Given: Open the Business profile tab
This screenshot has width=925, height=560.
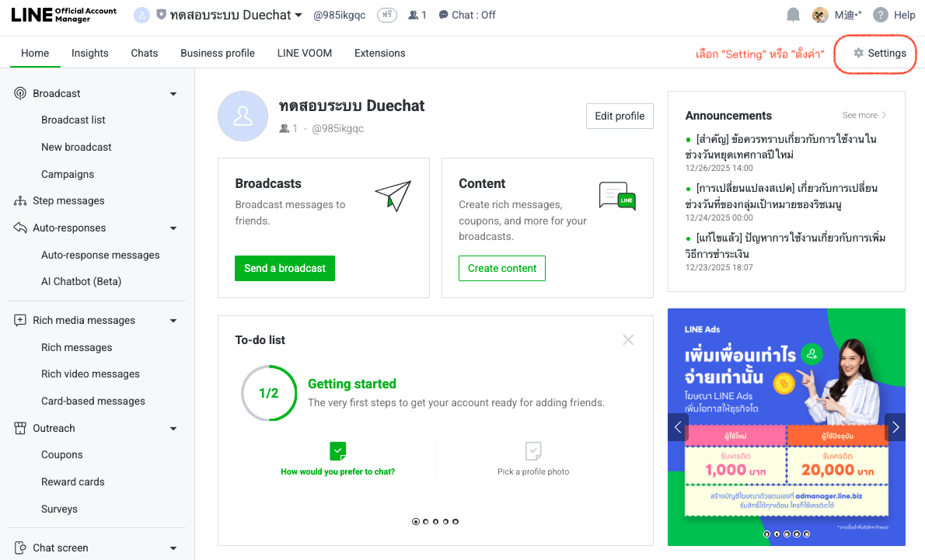Looking at the screenshot, I should click(218, 53).
